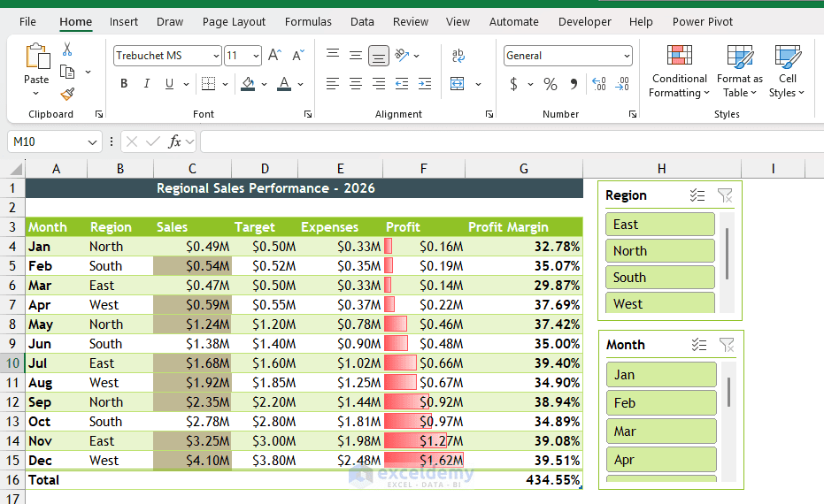
Task: Filter Region slicer by North
Action: [660, 250]
